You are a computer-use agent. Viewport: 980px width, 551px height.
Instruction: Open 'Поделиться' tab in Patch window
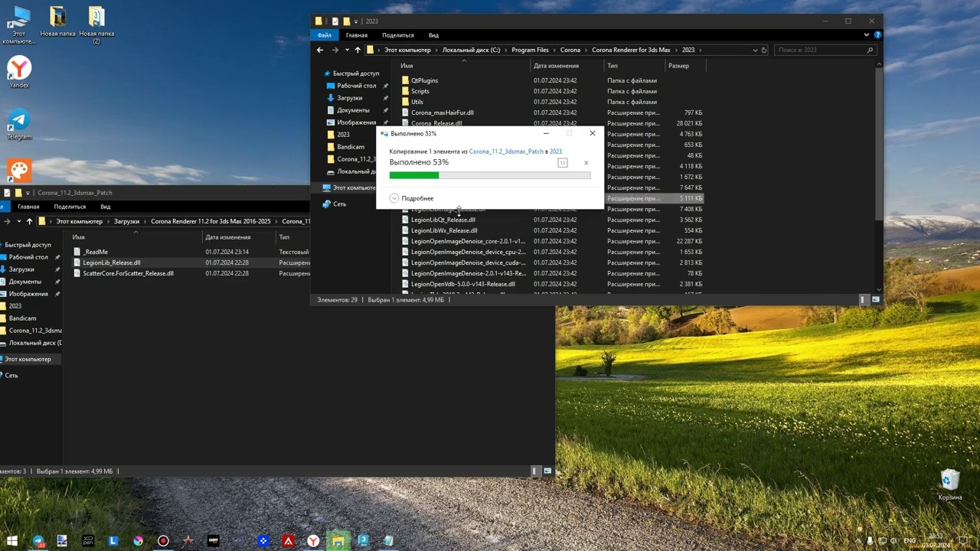tap(70, 207)
